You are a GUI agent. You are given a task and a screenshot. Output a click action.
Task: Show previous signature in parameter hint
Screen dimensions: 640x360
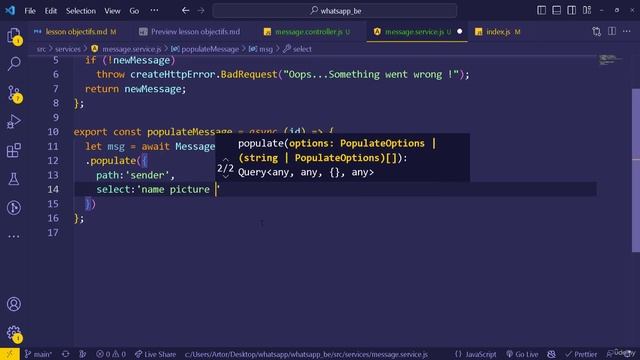coord(226,159)
